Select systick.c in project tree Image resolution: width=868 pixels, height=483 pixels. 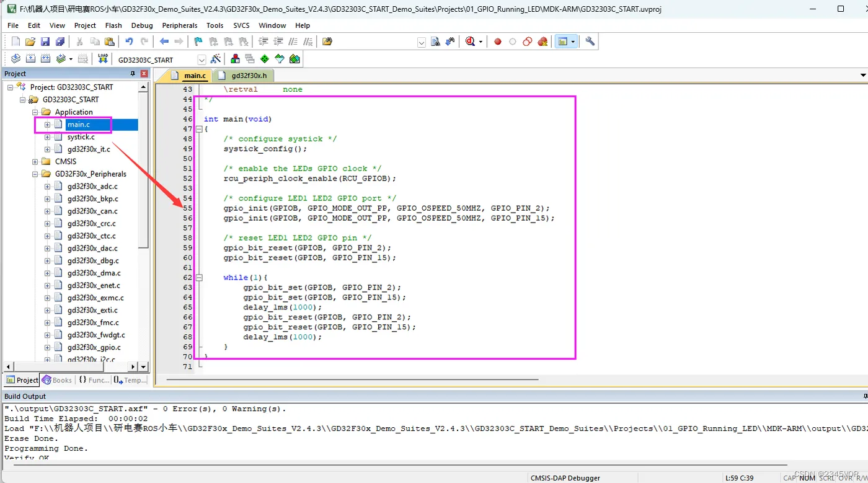coord(81,137)
